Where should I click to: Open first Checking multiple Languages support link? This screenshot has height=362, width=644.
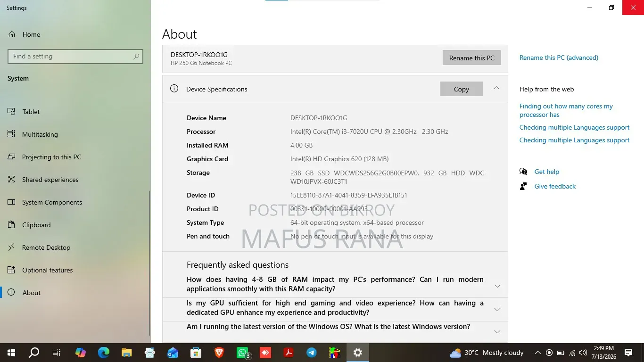574,127
